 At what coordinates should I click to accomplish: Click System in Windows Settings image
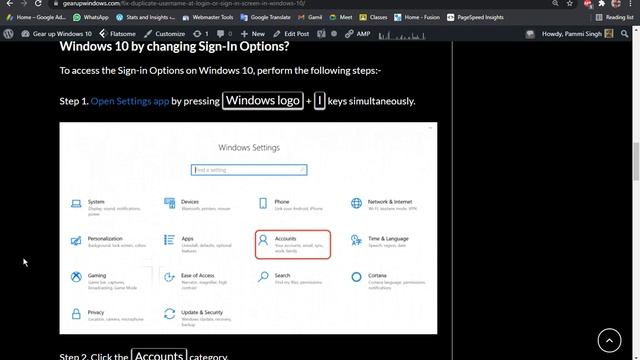(x=105, y=207)
